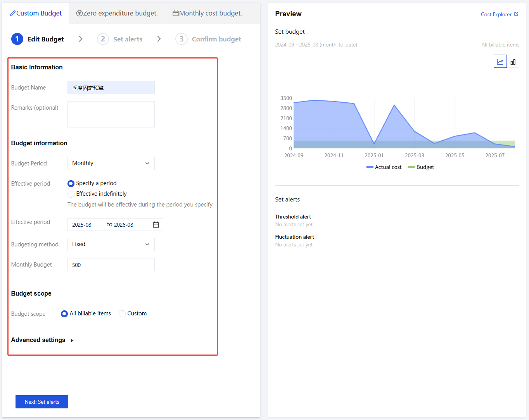Screen dimensions: 529x420
Task: Choose Custom budget scope radio
Action: coord(122,314)
